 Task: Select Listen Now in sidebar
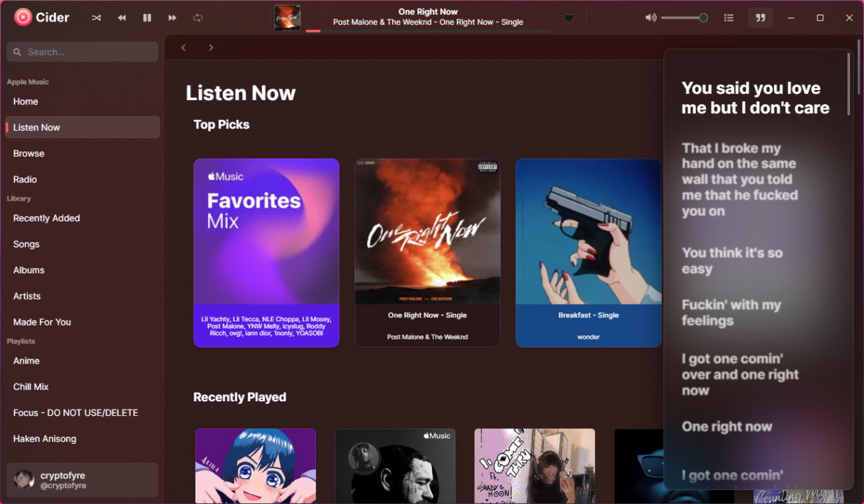pyautogui.click(x=83, y=127)
